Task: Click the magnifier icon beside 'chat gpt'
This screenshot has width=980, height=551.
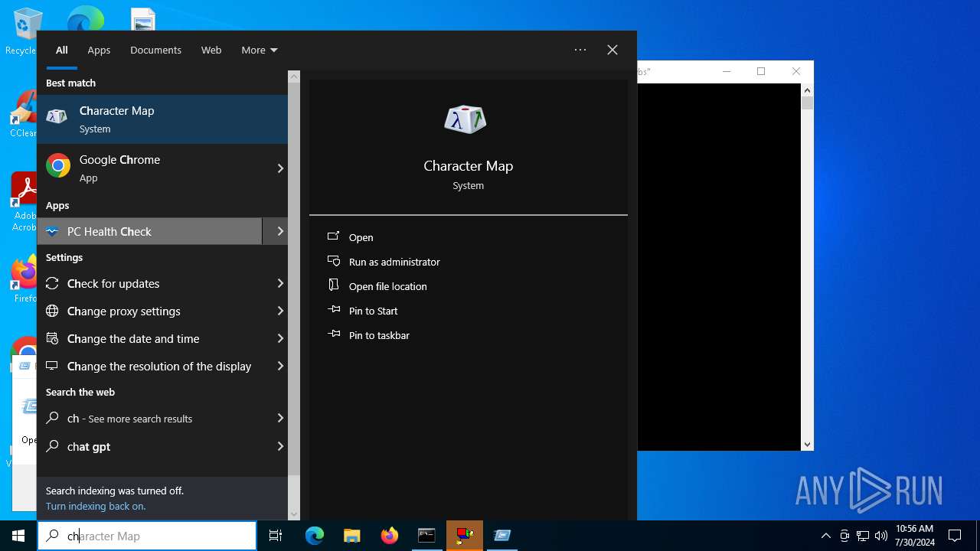Action: tap(52, 446)
